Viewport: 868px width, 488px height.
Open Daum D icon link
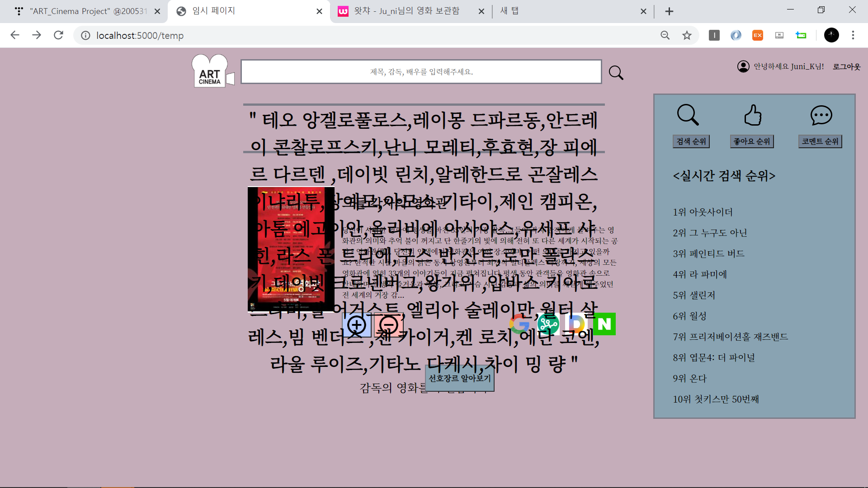click(x=576, y=324)
